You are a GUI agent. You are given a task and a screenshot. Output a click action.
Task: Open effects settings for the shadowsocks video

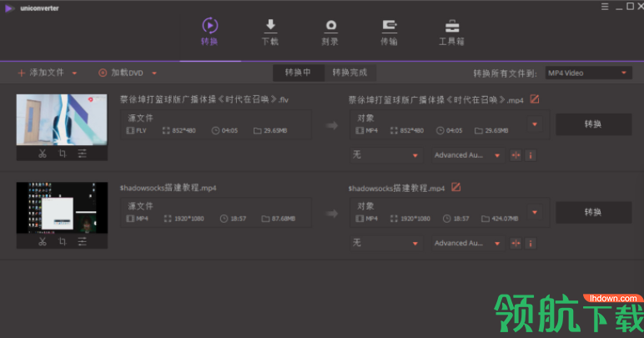point(82,241)
